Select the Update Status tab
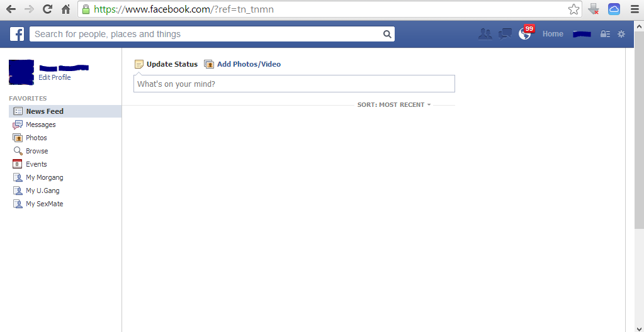This screenshot has width=644, height=332. (x=166, y=64)
